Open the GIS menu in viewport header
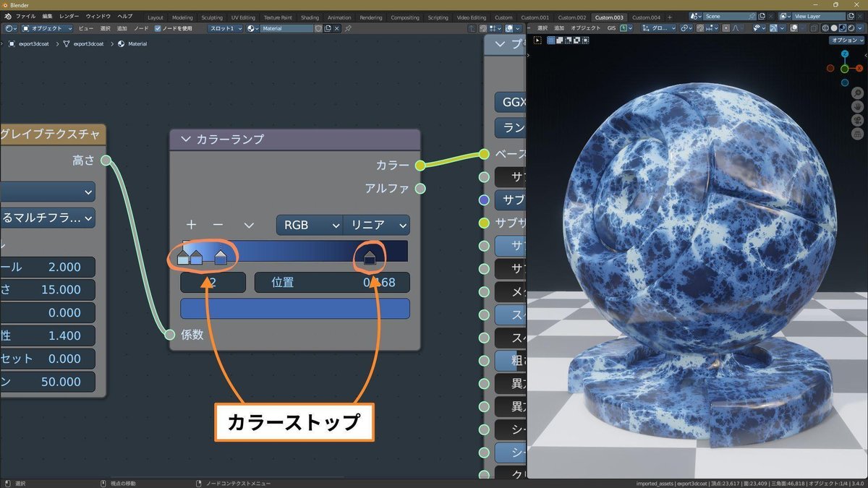The width and height of the screenshot is (868, 488). click(611, 28)
